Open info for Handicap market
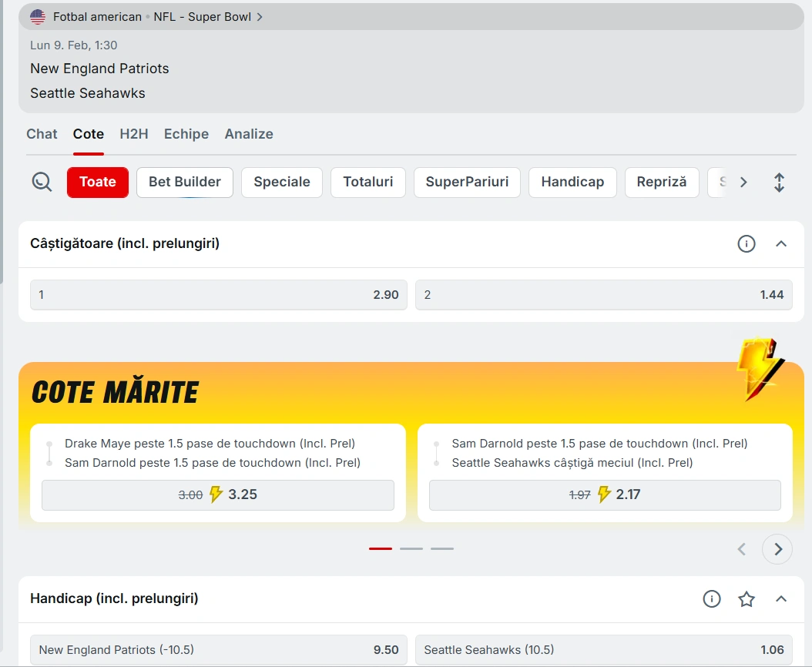This screenshot has height=667, width=812. [x=712, y=598]
